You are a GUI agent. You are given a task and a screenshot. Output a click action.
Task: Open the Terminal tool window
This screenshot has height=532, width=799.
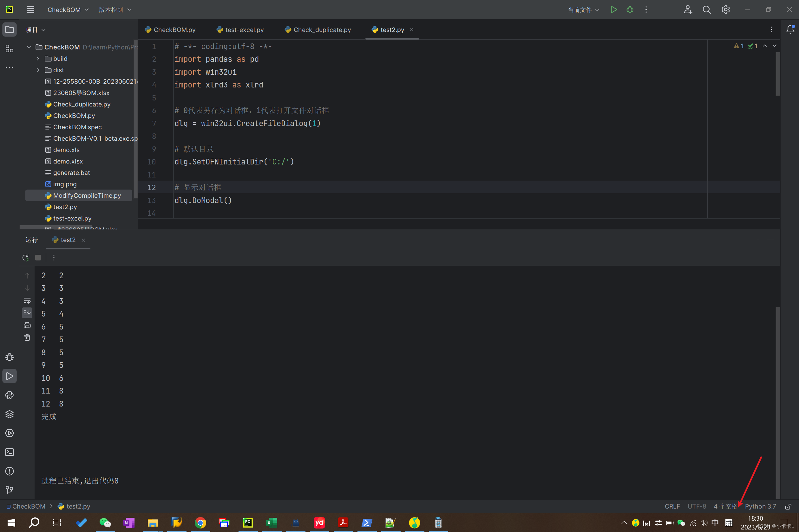point(10,452)
